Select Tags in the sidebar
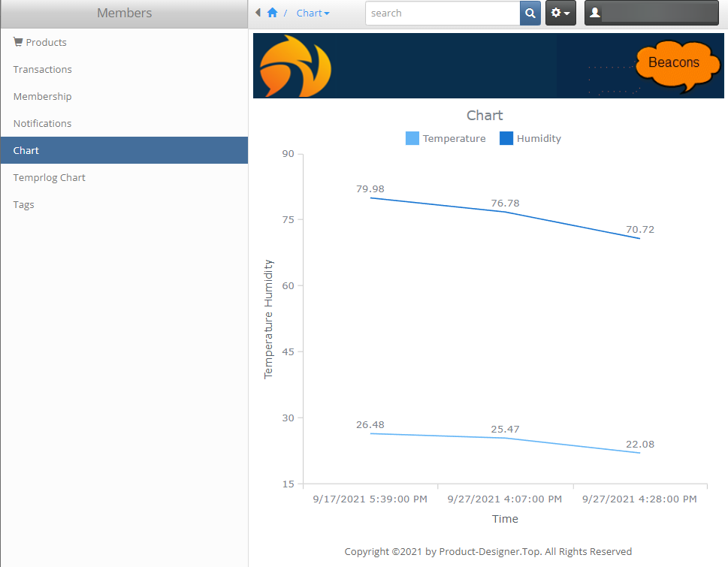Screen dimensions: 728x567 coord(24,204)
